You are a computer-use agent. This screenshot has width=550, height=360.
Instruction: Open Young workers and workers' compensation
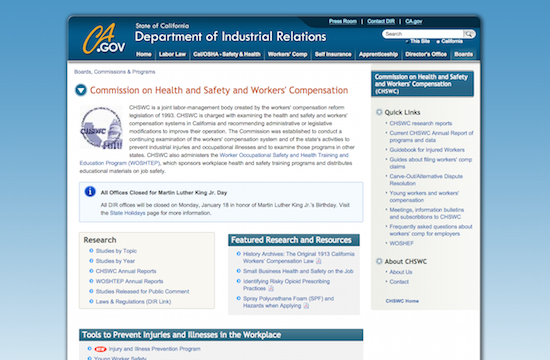pyautogui.click(x=424, y=196)
